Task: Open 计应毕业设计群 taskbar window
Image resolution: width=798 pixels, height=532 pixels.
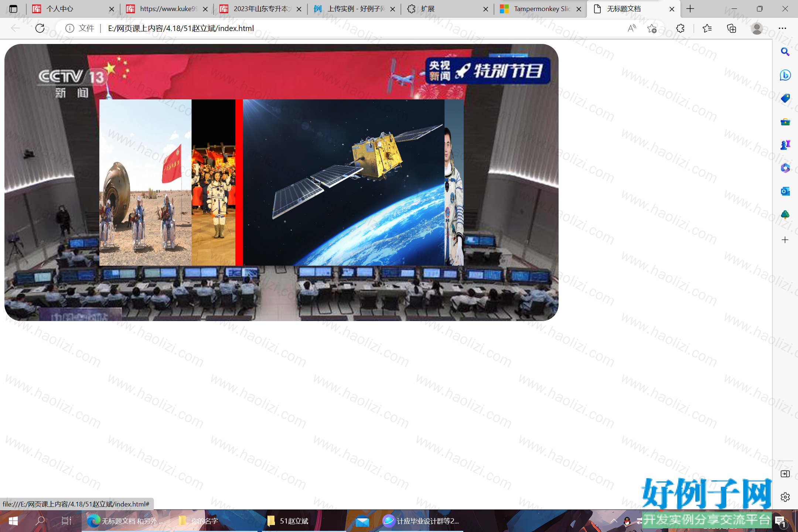Action: click(421, 521)
